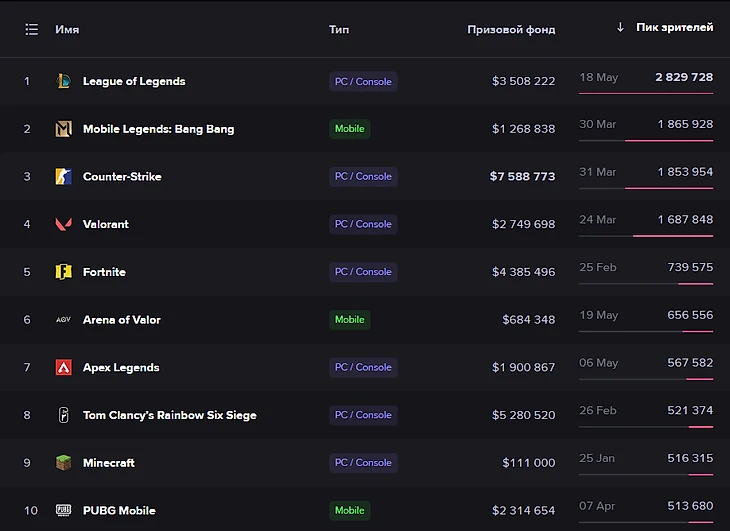The height and width of the screenshot is (531, 730).
Task: Click the Counter-Strike peak viewers bar
Action: tap(668, 188)
